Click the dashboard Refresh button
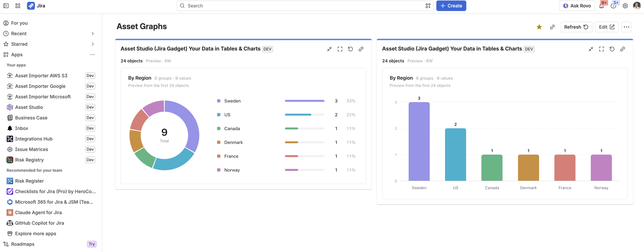The height and width of the screenshot is (252, 644). (x=576, y=27)
